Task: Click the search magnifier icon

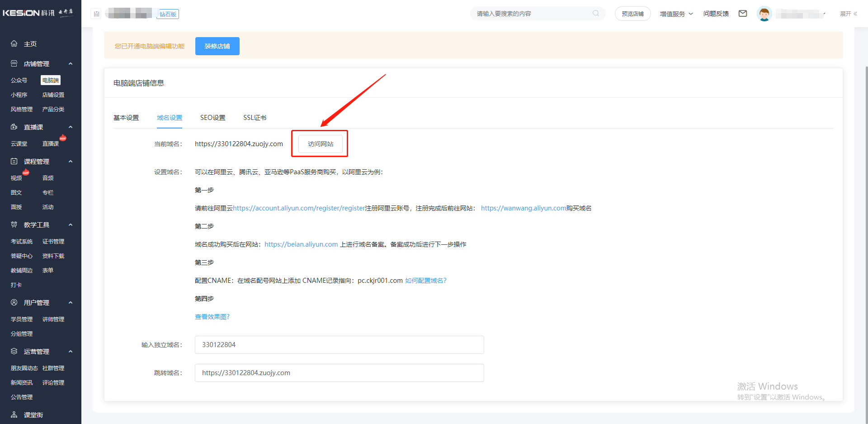Action: [x=596, y=14]
